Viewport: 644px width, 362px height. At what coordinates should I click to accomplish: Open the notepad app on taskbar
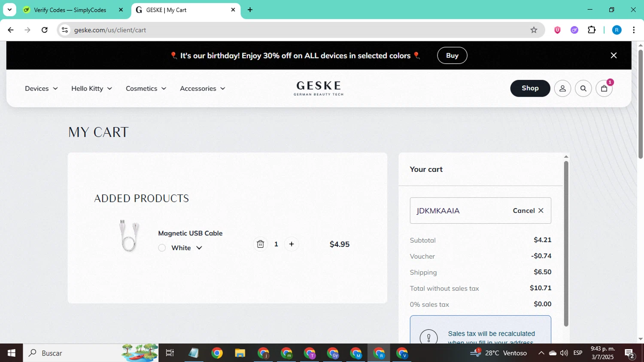(194, 353)
